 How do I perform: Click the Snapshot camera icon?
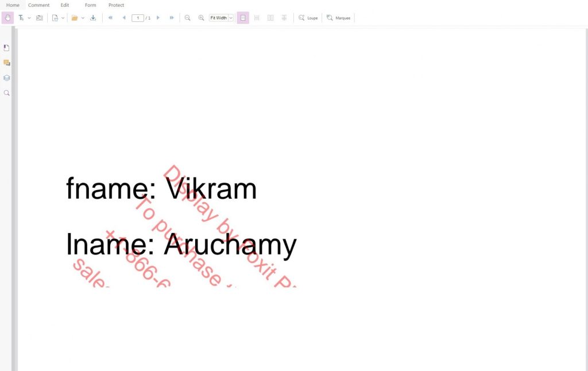pyautogui.click(x=40, y=18)
